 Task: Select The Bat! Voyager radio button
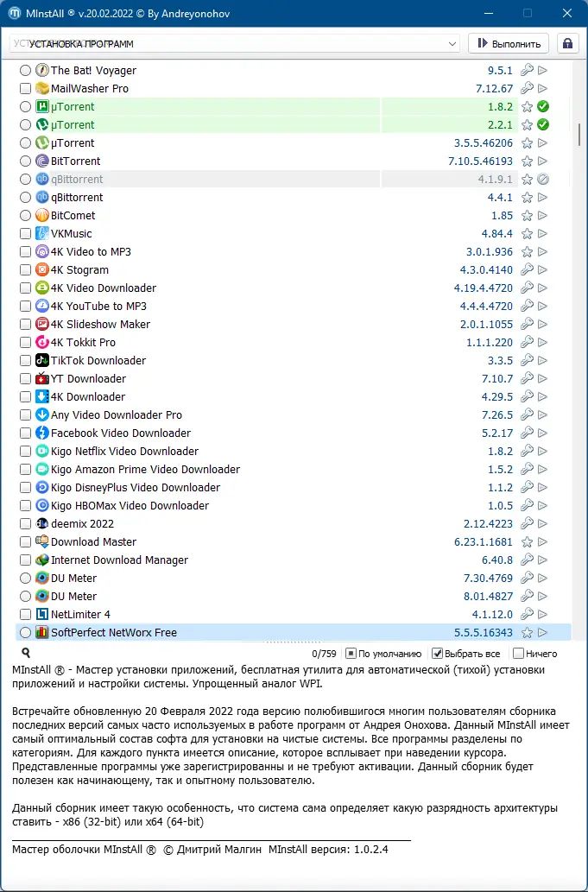pos(25,71)
